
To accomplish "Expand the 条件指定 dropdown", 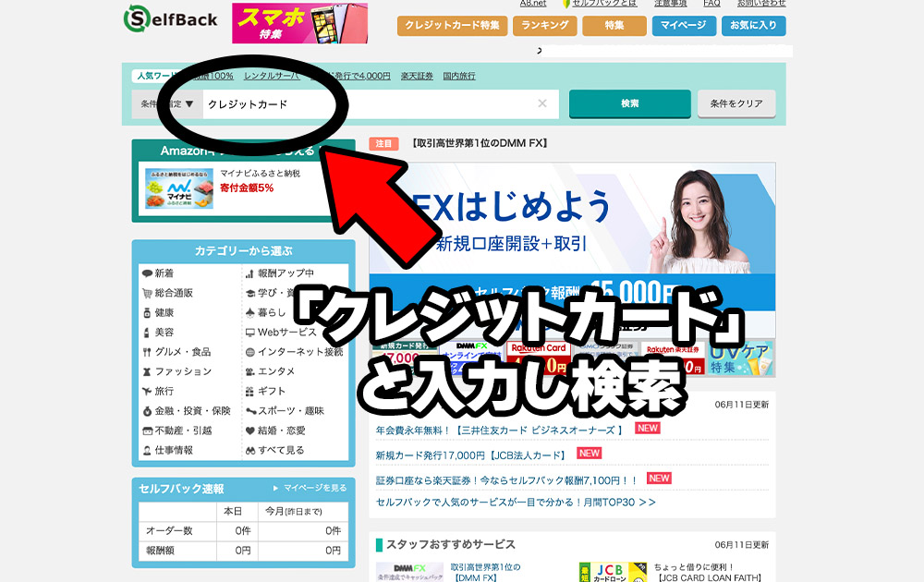I will (166, 103).
